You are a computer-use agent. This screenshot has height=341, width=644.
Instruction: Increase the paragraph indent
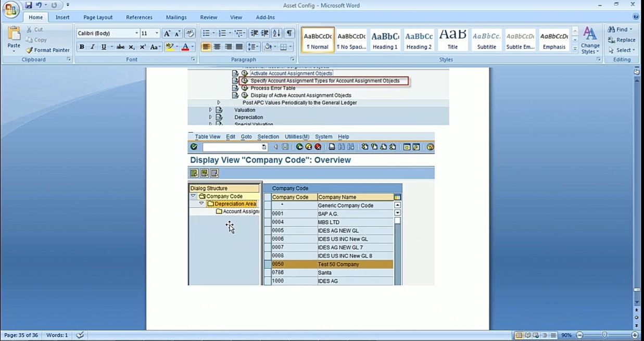[265, 33]
